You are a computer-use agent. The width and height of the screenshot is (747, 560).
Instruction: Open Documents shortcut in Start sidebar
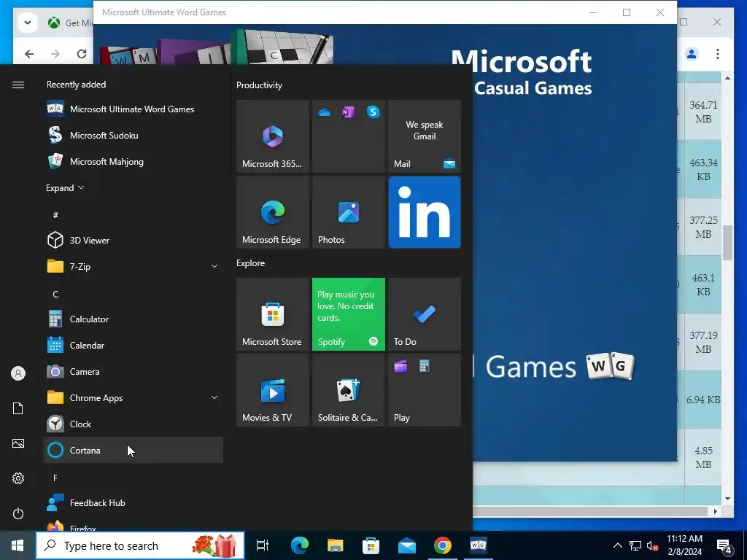(18, 408)
